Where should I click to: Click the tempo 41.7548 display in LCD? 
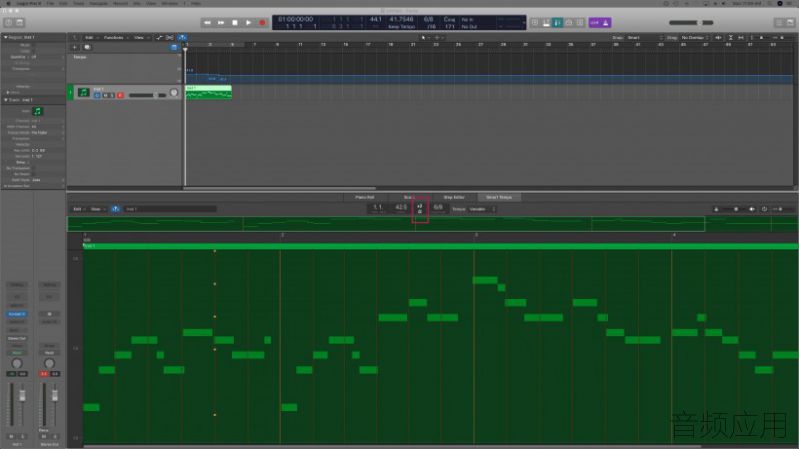(x=402, y=19)
